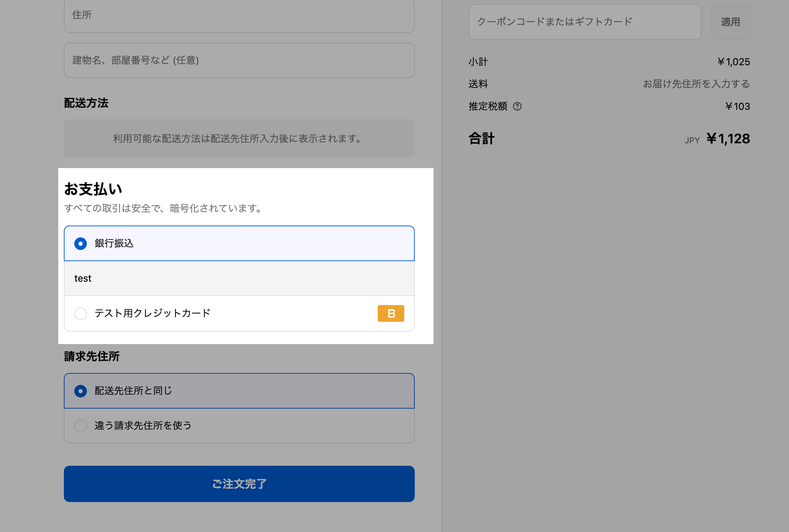The width and height of the screenshot is (789, 532).
Task: Click the 住所 address input field
Action: pyautogui.click(x=239, y=15)
